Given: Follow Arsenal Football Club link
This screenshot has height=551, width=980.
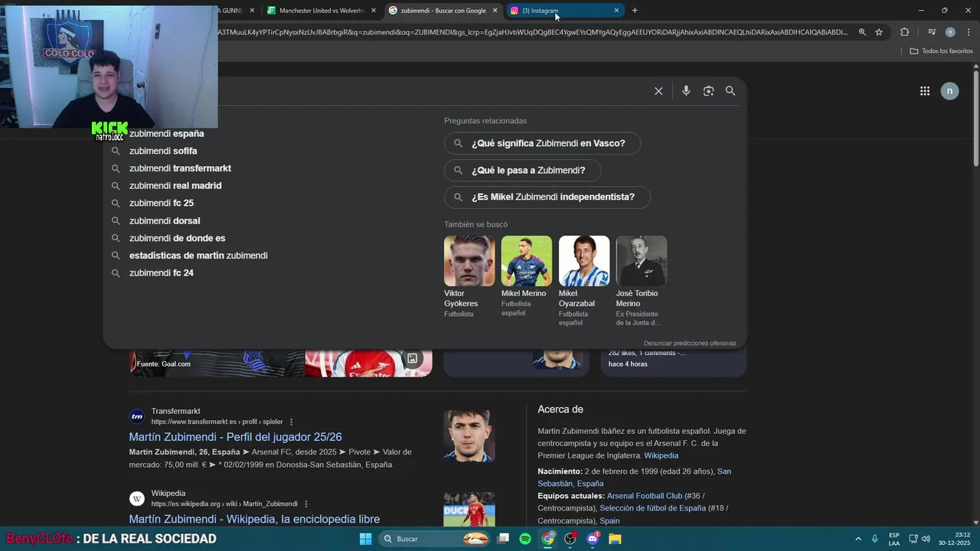Looking at the screenshot, I should (x=644, y=496).
